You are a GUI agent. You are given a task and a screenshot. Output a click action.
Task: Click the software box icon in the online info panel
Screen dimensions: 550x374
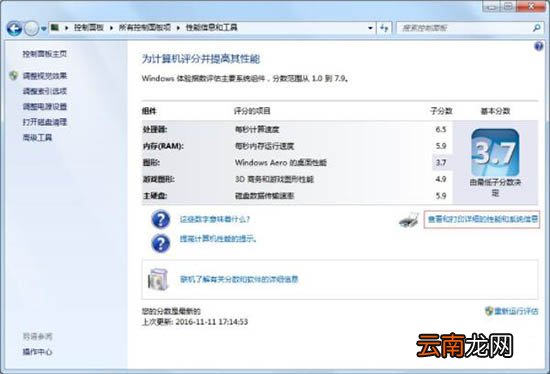[158, 279]
